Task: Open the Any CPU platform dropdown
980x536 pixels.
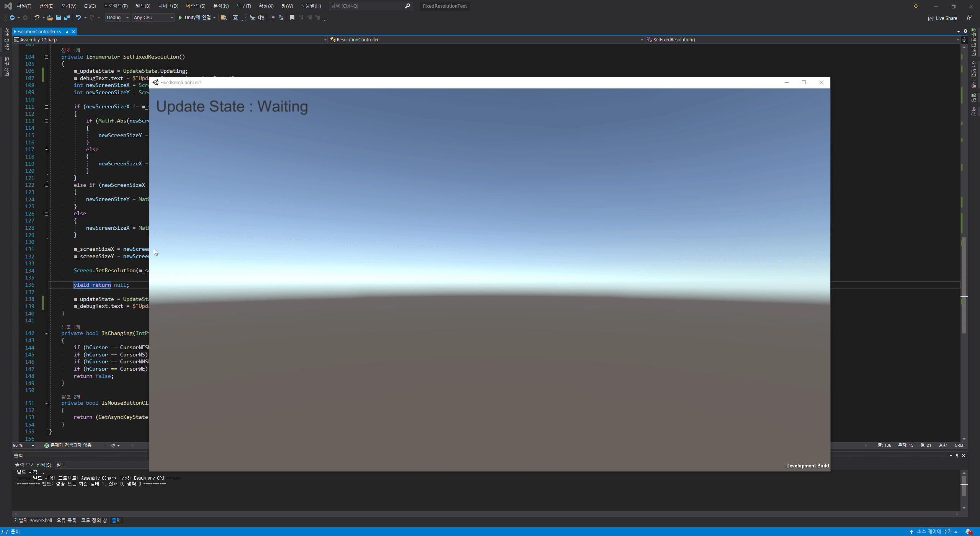Action: [x=153, y=18]
